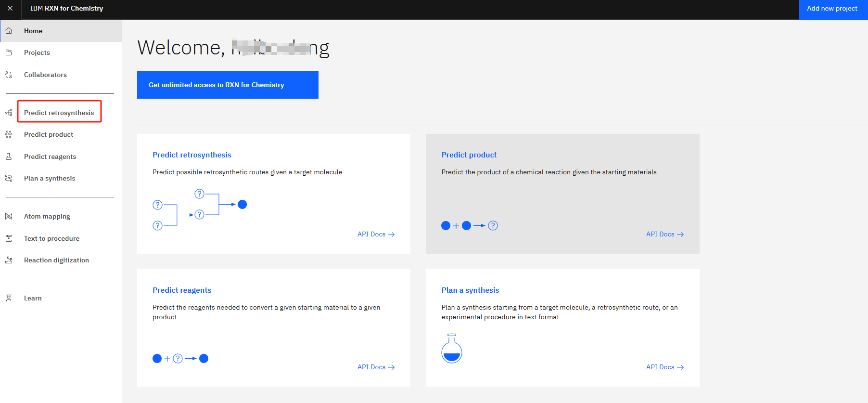Image resolution: width=868 pixels, height=403 pixels.
Task: Click the blue flask illustration in Plan a synthesis card
Action: coord(452,348)
